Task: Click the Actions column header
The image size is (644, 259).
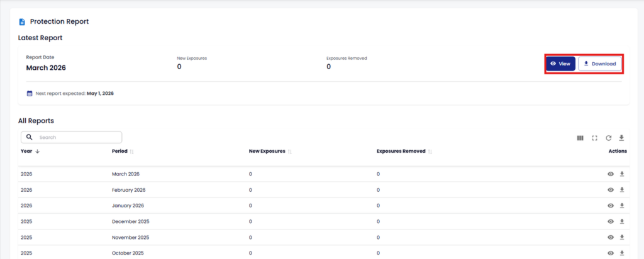Action: [618, 151]
